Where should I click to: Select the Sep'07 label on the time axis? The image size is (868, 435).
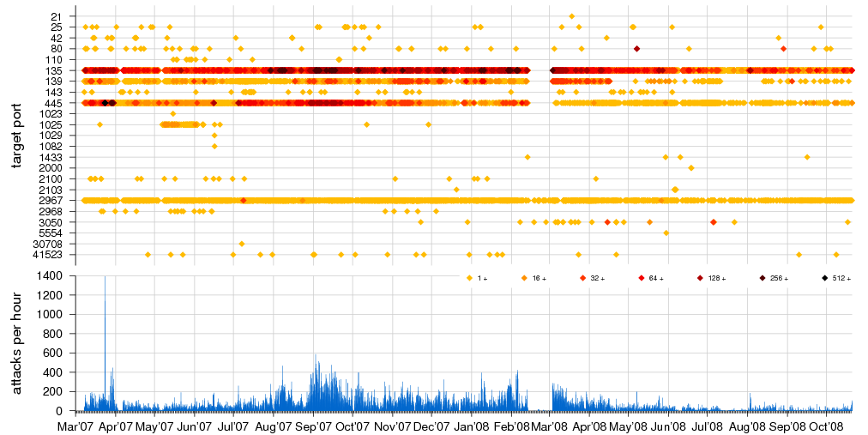314,425
